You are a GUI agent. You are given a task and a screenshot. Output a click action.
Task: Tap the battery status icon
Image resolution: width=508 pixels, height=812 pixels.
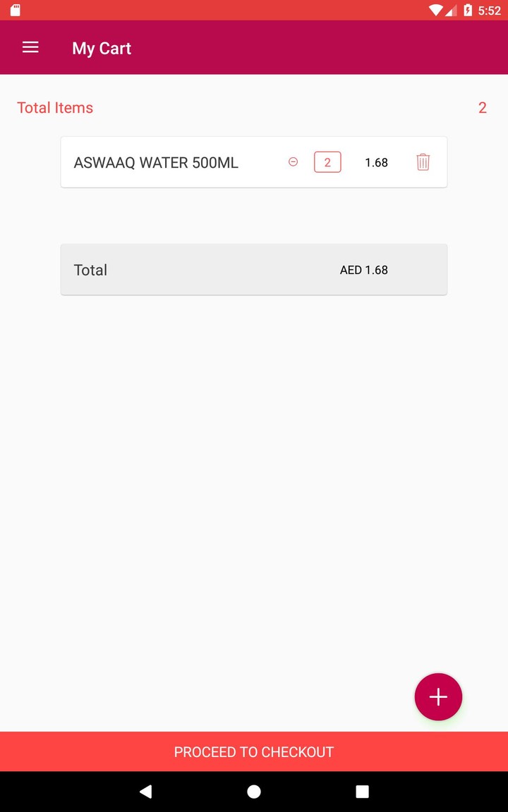coord(467,10)
